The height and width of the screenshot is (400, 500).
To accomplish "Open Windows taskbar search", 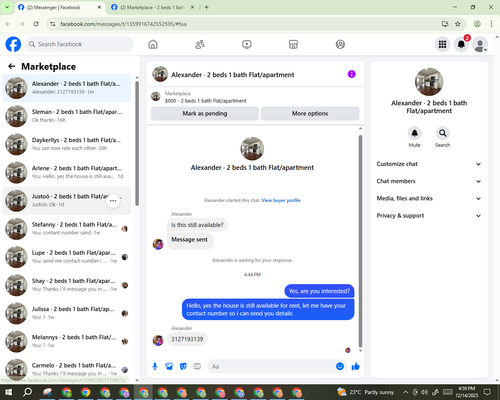I will coord(27,392).
